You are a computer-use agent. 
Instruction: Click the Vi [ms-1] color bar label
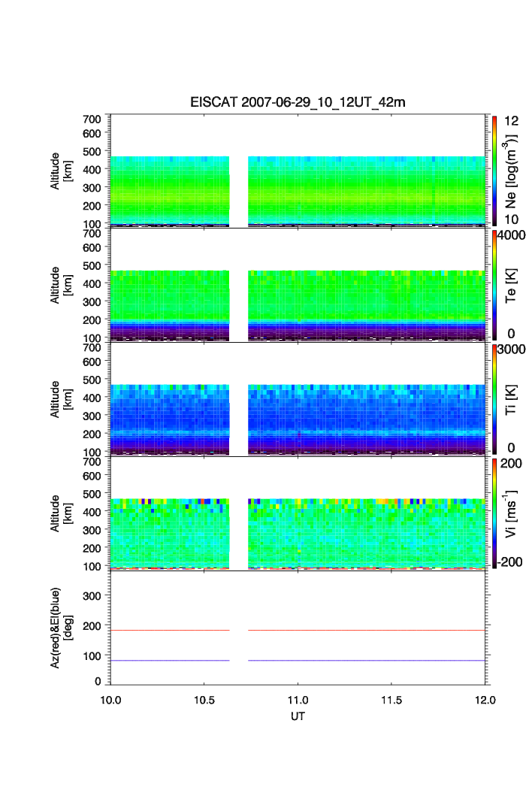(512, 513)
